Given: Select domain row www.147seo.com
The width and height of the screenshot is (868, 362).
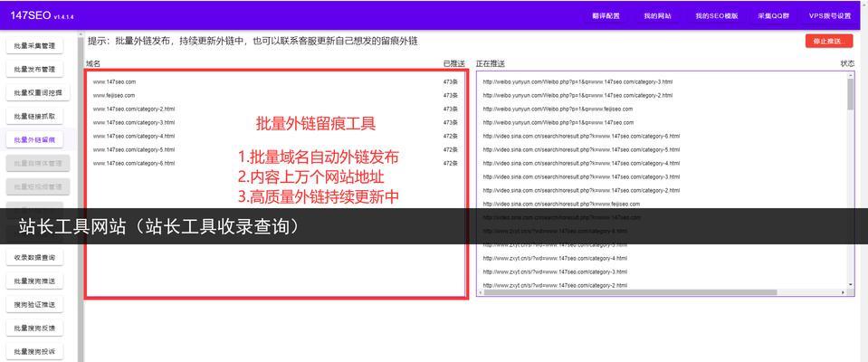Looking at the screenshot, I should tap(275, 82).
